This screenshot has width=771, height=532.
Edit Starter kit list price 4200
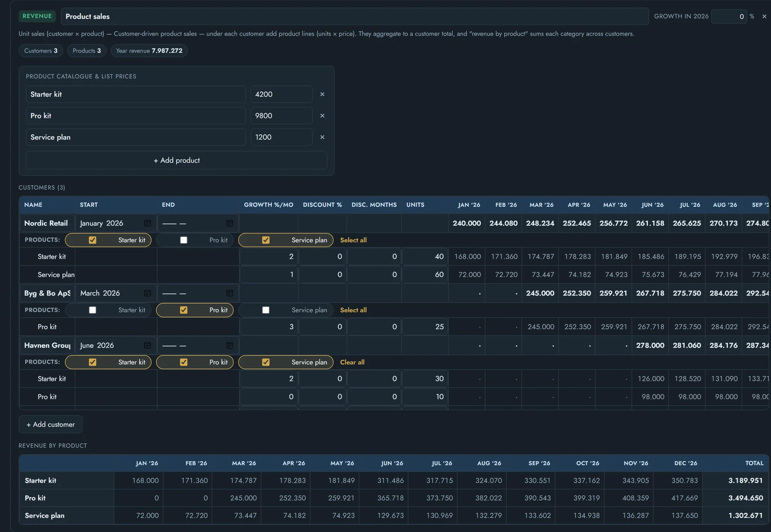[x=281, y=94]
